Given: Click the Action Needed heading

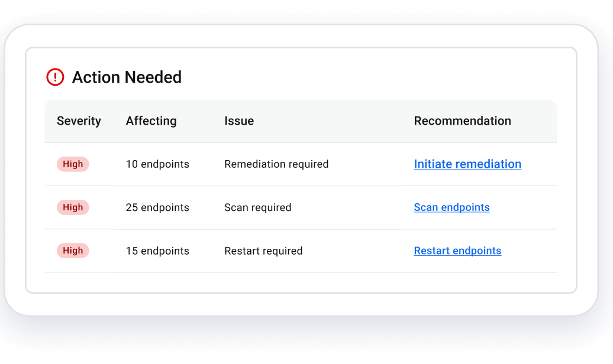Looking at the screenshot, I should click(127, 77).
